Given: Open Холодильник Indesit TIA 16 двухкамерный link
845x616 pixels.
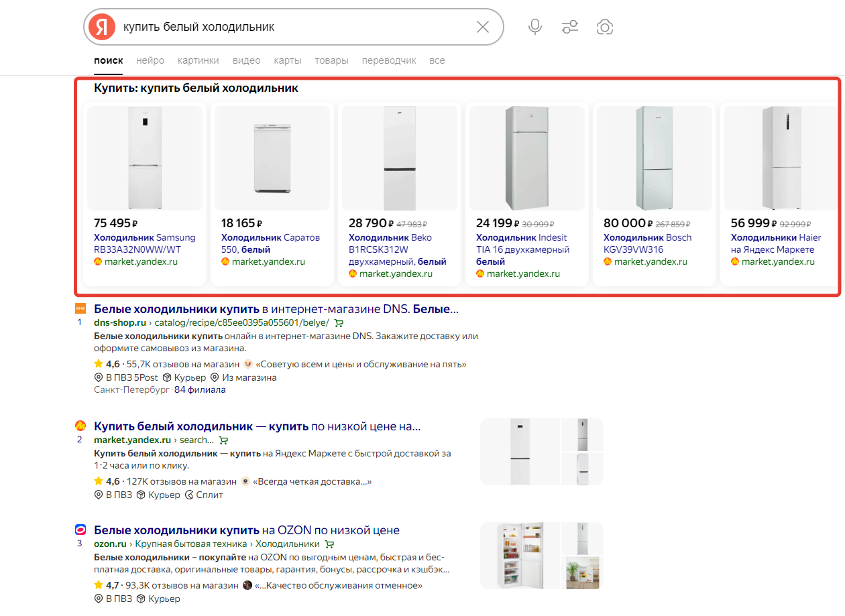Looking at the screenshot, I should pyautogui.click(x=523, y=249).
